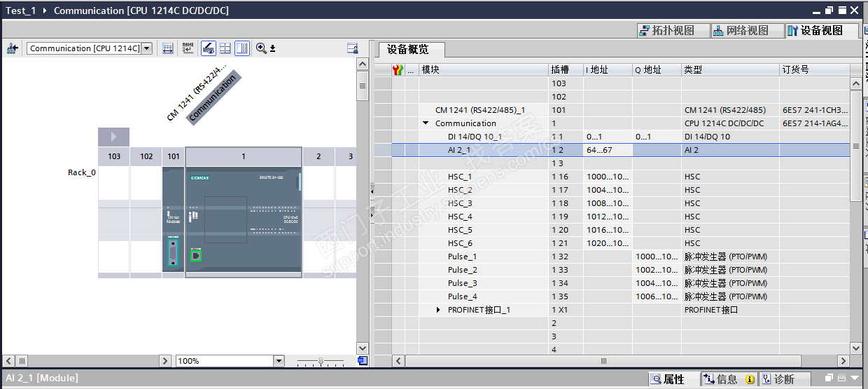
Task: Click the rotated Communication device label
Action: (x=213, y=98)
